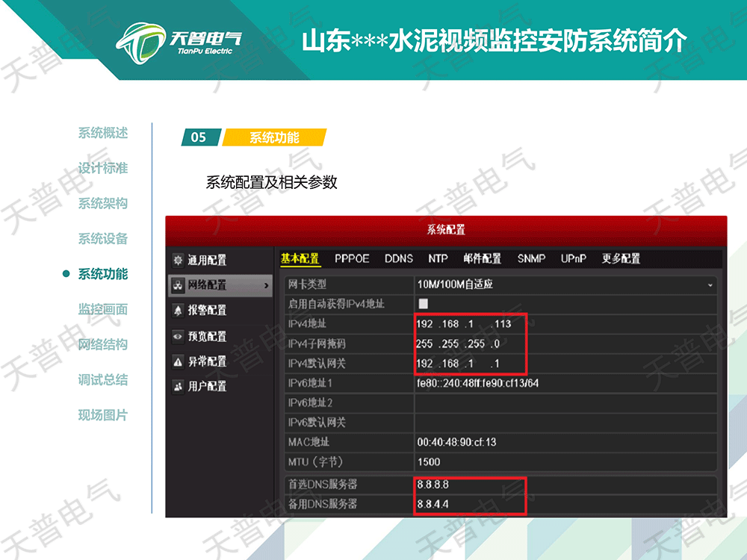Screen dimensions: 747x560
Task: Switch to the 邮件配置 tab
Action: 482,258
